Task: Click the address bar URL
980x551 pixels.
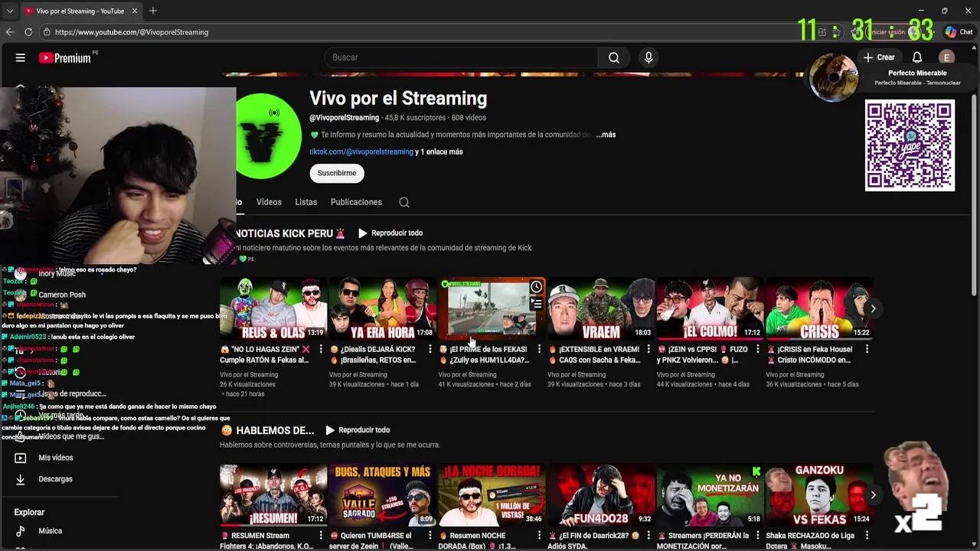Action: 132,32
